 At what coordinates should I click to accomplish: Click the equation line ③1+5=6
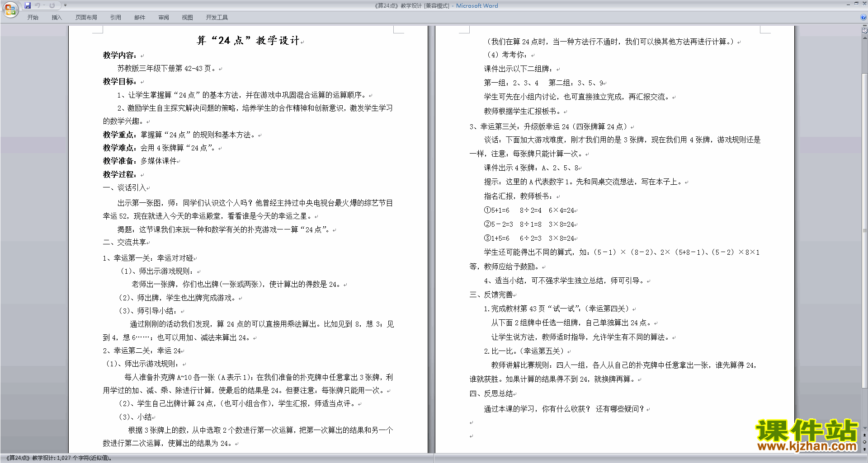click(529, 238)
